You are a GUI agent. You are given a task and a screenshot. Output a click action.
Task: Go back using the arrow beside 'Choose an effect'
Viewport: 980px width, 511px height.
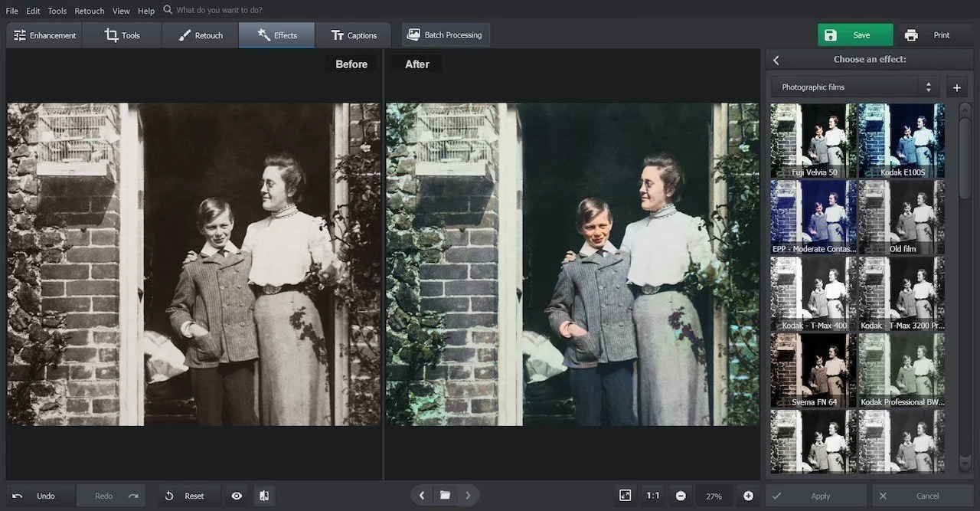776,60
